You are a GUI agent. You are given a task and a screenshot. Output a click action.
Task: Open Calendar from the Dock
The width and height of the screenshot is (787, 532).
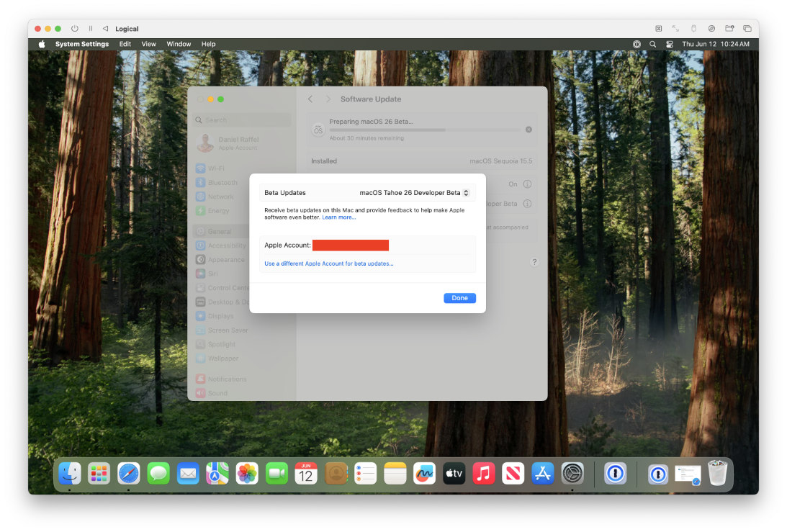(306, 473)
